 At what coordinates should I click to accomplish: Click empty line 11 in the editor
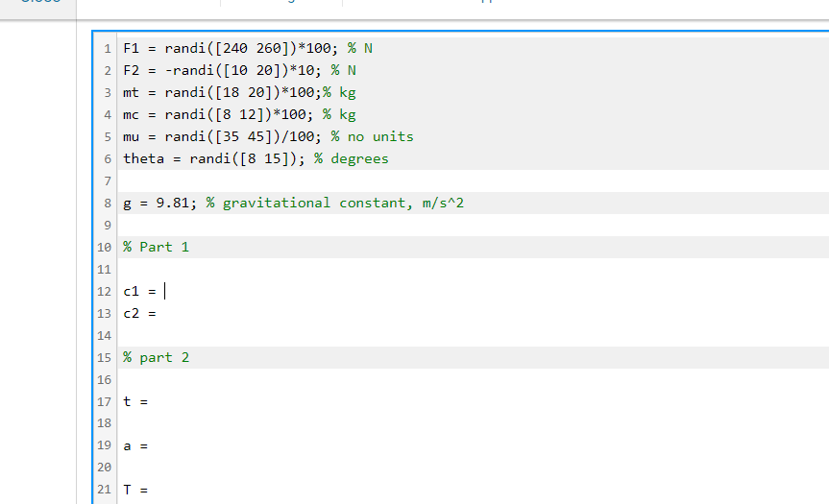tap(474, 270)
